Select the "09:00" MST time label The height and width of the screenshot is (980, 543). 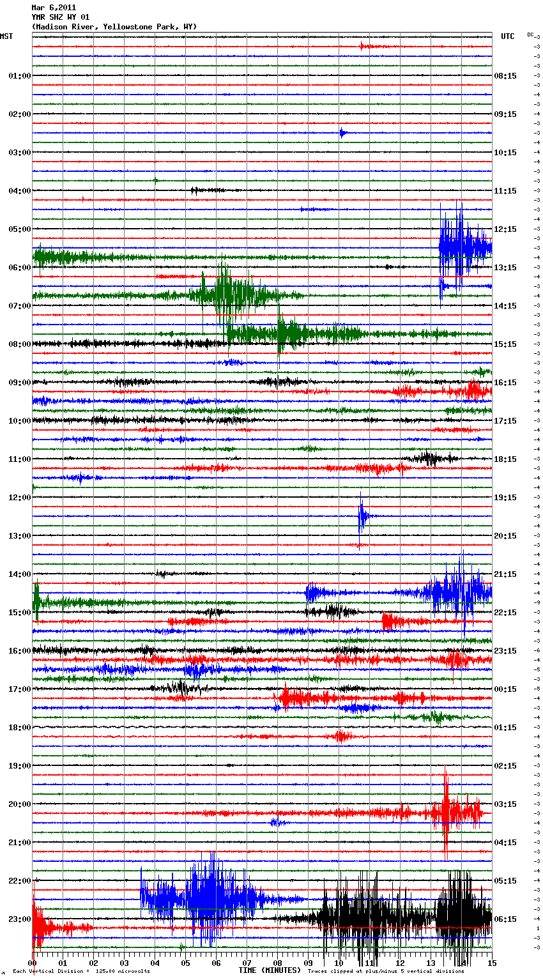click(x=20, y=383)
